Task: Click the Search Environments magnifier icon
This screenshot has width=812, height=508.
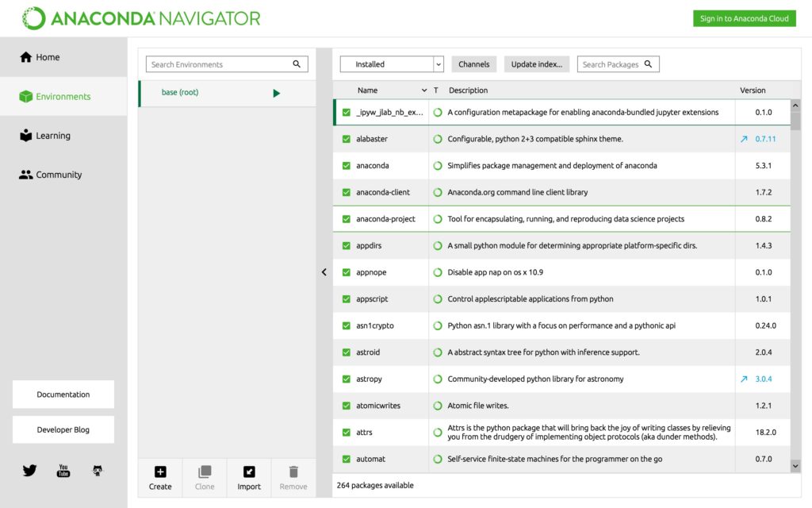Action: tap(297, 63)
